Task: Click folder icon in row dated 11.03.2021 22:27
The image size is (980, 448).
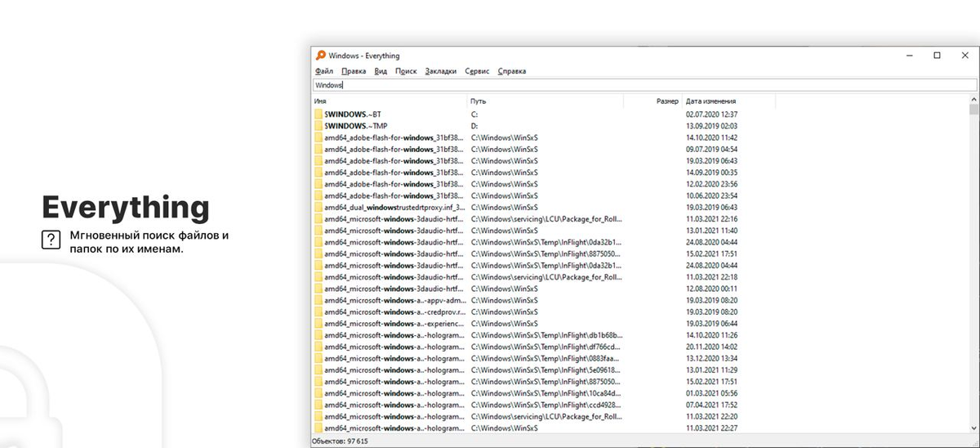Action: point(318,428)
